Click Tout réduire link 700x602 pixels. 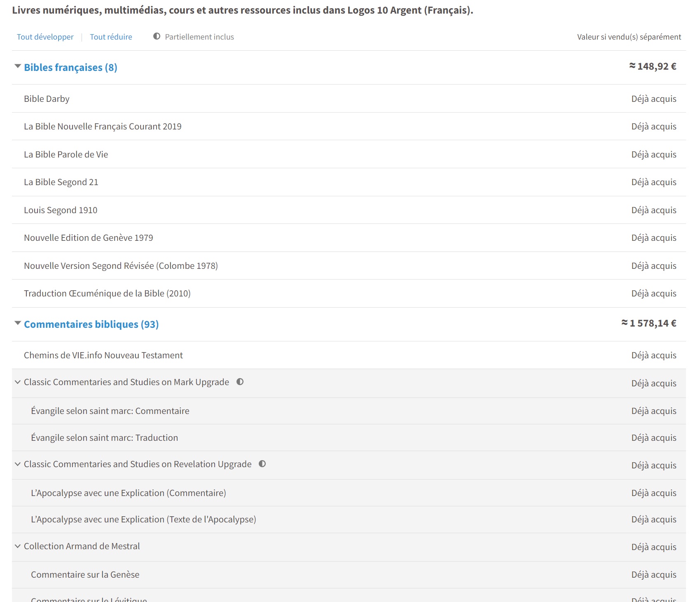click(111, 37)
